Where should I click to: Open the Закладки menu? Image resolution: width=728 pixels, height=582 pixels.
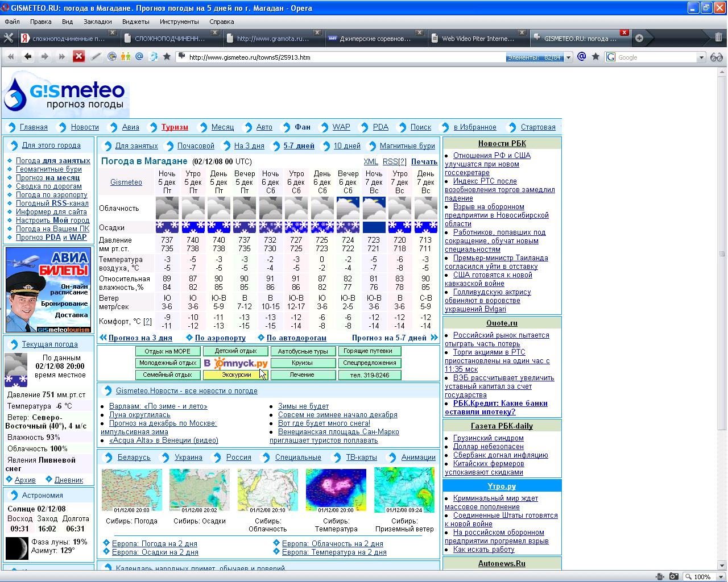[97, 22]
